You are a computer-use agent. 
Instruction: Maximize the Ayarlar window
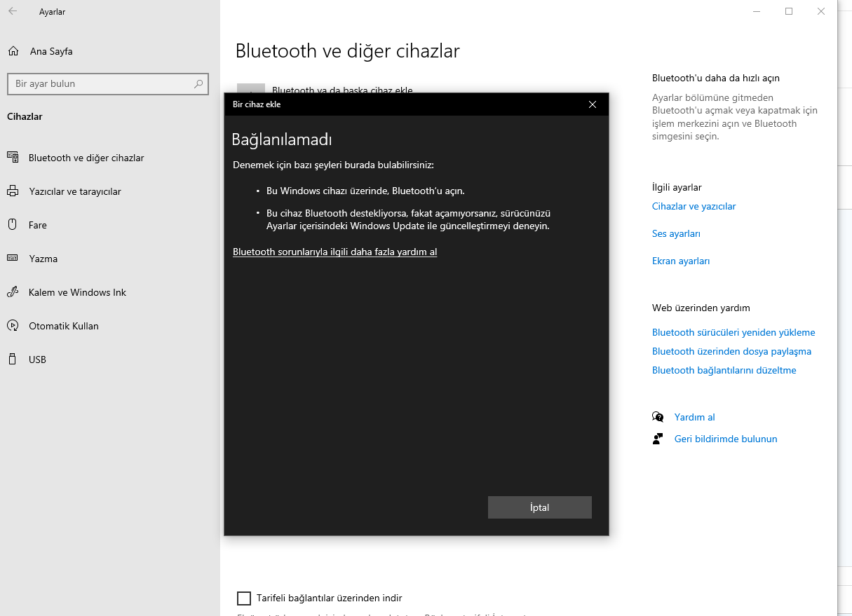(x=789, y=11)
